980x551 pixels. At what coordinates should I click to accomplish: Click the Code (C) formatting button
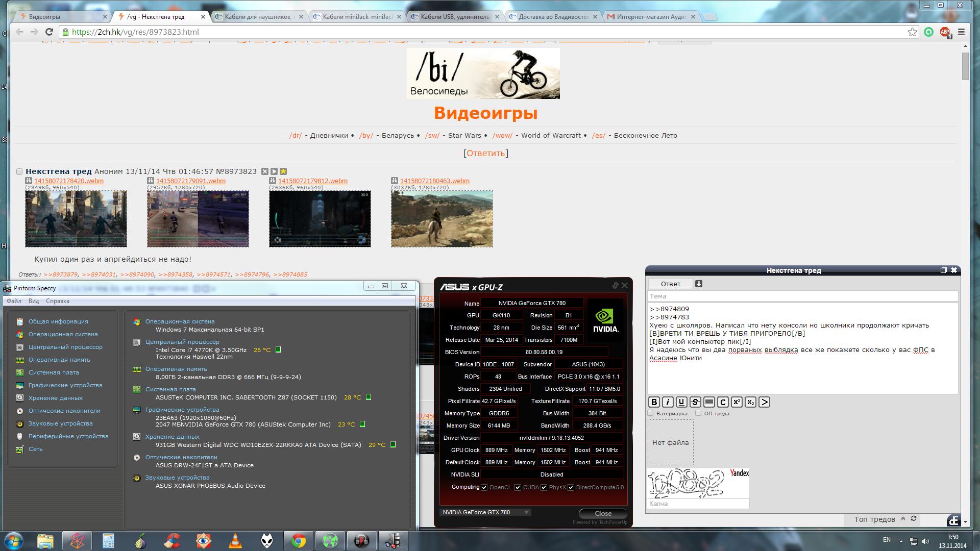[x=723, y=402]
